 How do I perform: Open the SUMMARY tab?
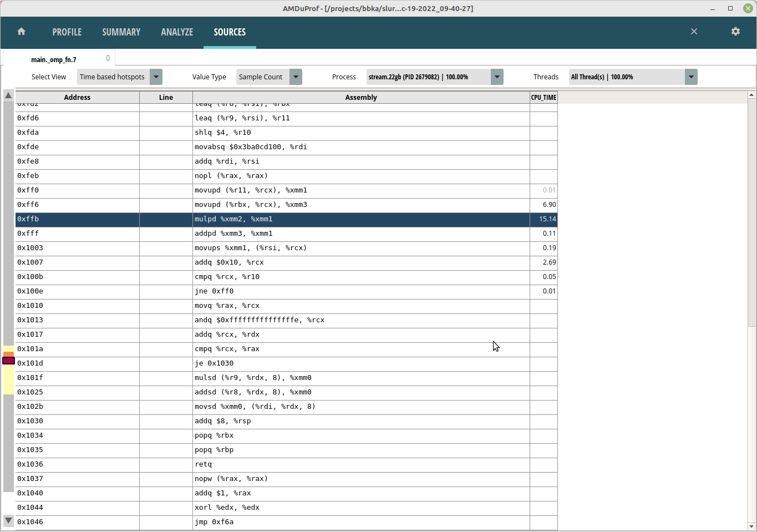[121, 32]
